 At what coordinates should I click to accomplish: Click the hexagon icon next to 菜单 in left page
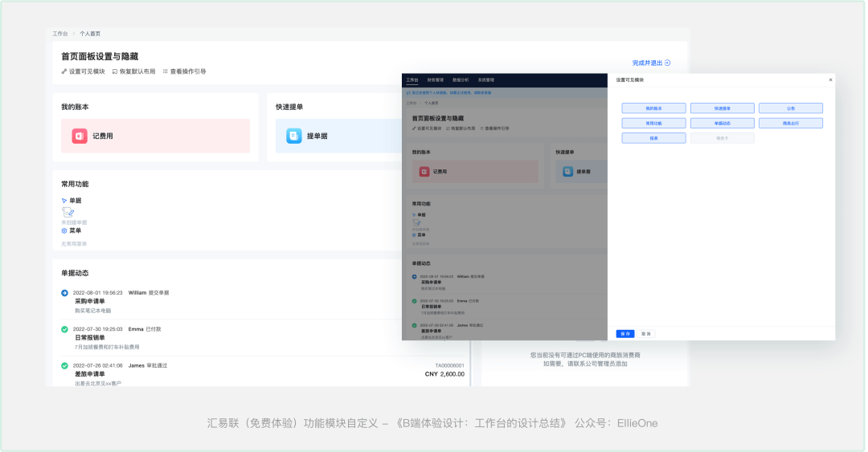click(64, 230)
